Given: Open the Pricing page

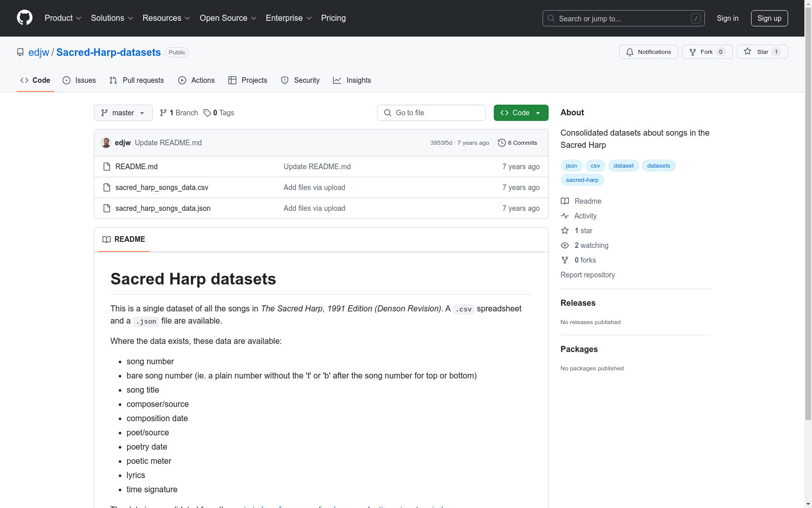Looking at the screenshot, I should point(333,18).
